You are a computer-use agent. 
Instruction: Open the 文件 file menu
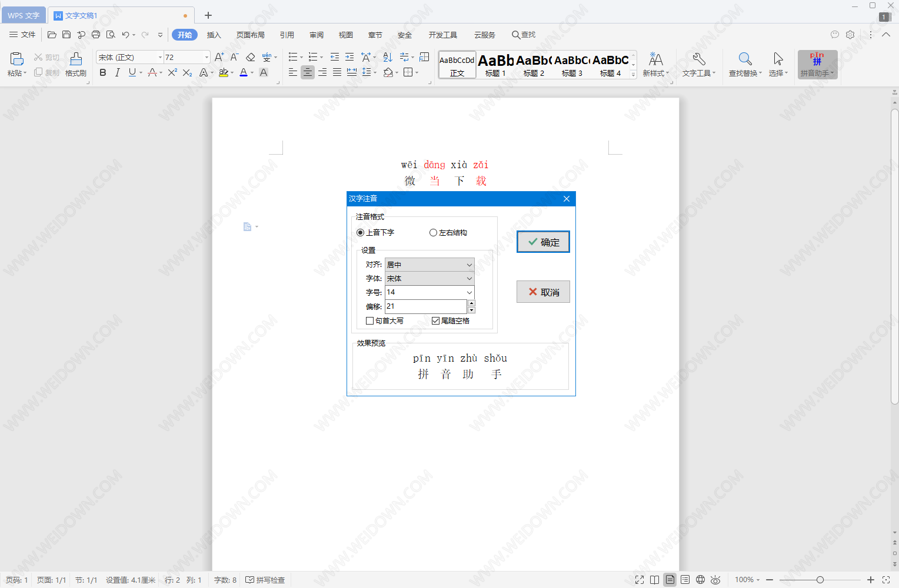click(23, 35)
